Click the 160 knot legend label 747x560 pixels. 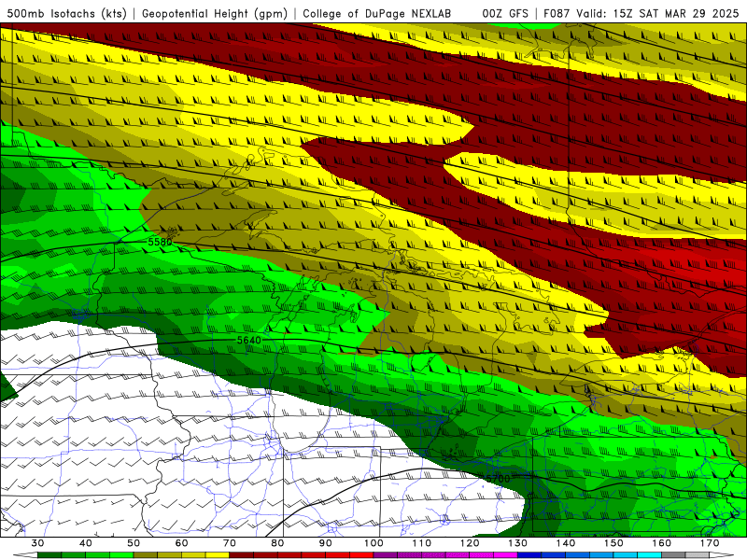(x=662, y=543)
